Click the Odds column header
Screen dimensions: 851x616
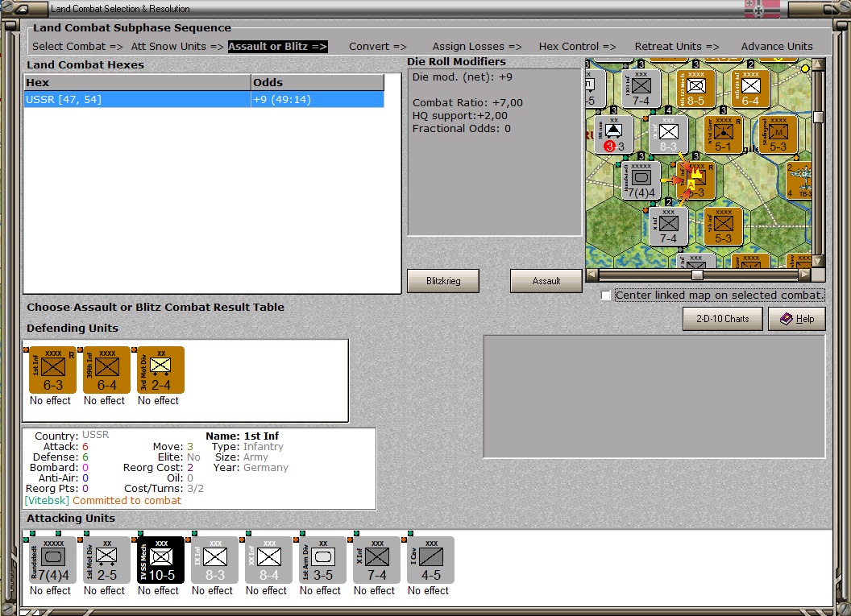click(318, 82)
